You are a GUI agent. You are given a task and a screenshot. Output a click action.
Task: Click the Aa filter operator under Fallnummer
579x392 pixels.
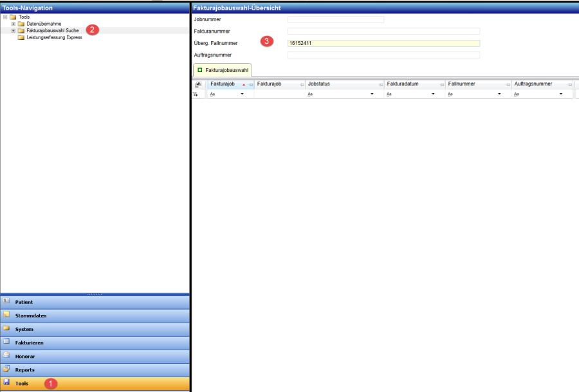[x=450, y=94]
